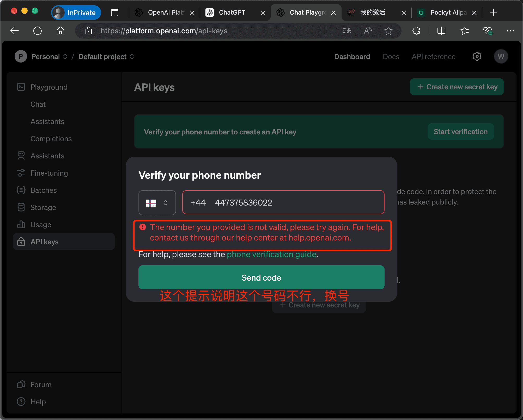
Task: Open the phone verification guide link
Action: point(271,254)
